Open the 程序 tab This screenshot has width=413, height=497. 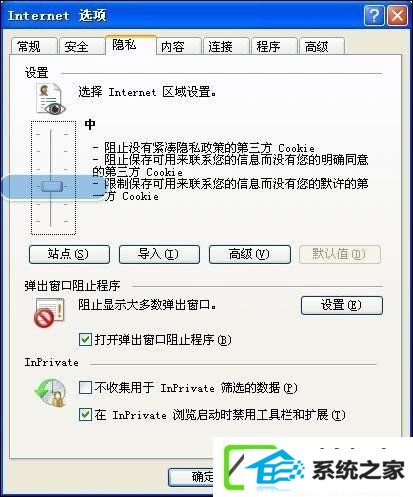[x=274, y=46]
